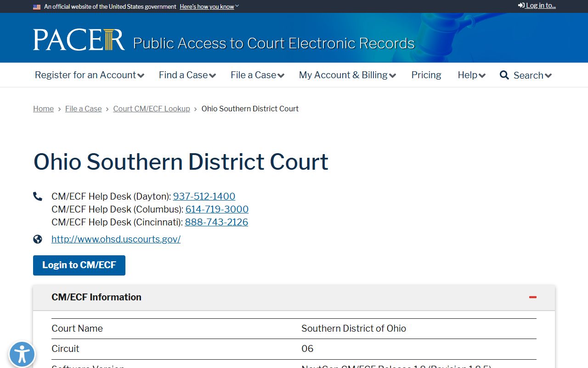
Task: Open the accessibility widget icon
Action: [22, 354]
